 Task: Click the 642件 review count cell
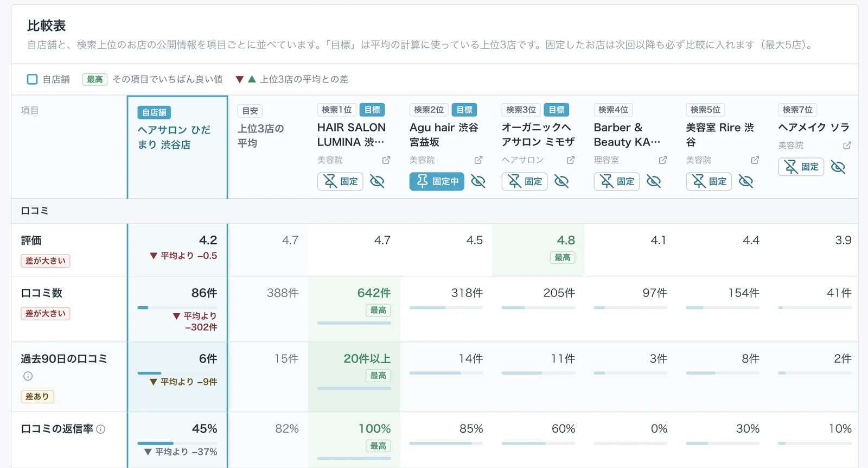[354, 309]
